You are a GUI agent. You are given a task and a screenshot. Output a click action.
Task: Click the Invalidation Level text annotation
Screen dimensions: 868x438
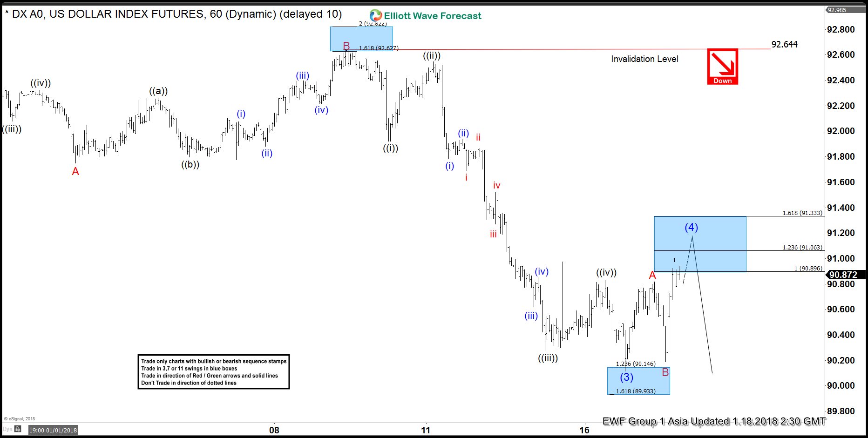[x=644, y=59]
